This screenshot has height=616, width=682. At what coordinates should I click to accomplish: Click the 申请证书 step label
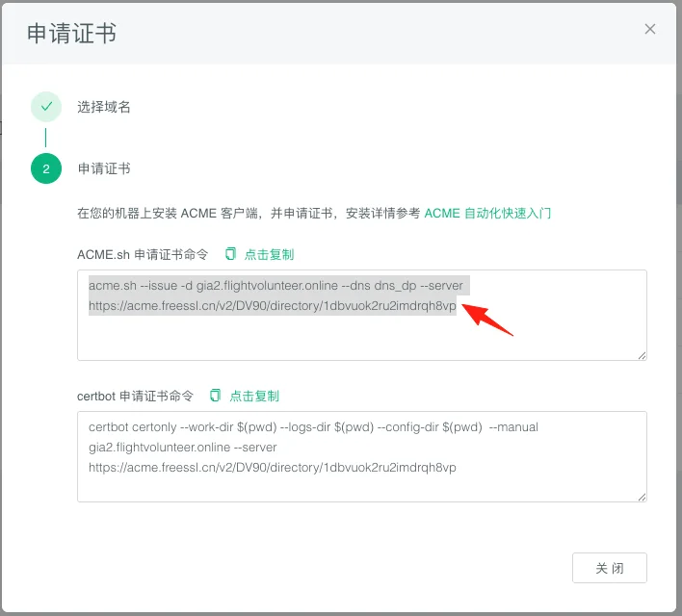pos(104,168)
